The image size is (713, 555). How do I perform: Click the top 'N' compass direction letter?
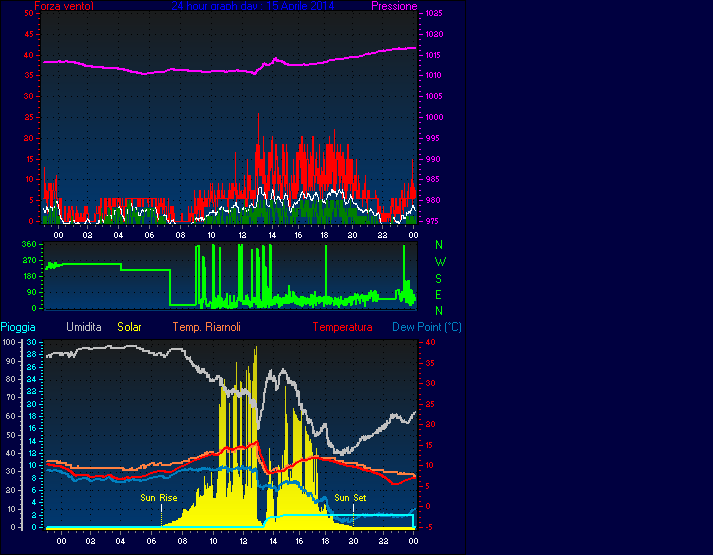438,245
